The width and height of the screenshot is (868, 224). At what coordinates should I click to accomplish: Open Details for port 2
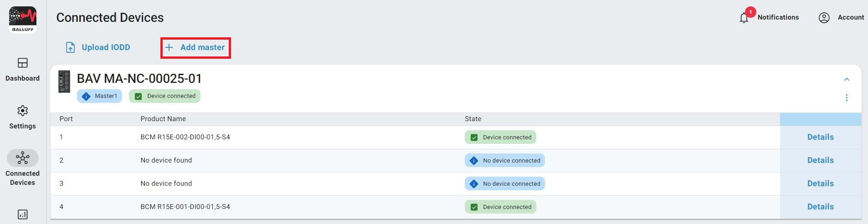click(820, 160)
